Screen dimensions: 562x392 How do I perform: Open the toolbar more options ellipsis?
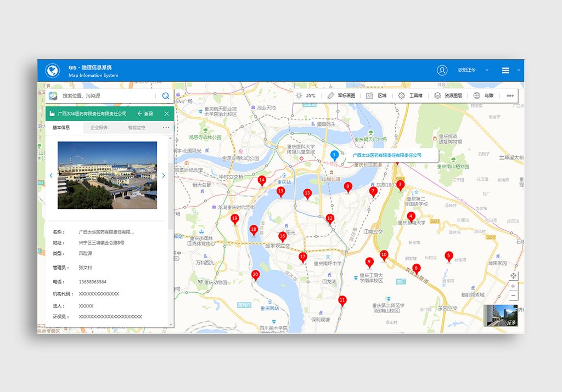coord(510,95)
